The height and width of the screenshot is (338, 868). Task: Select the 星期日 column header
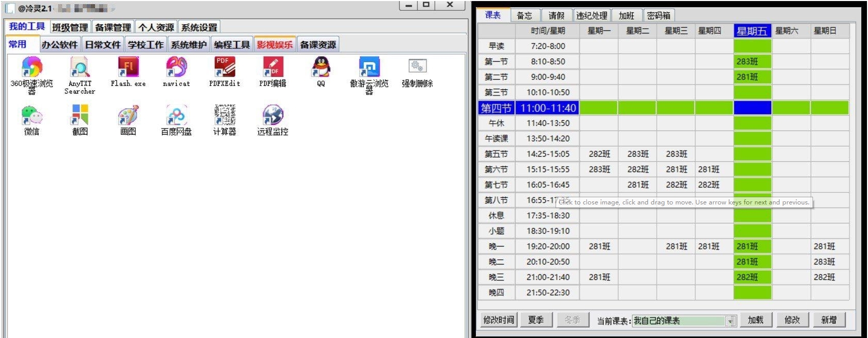[829, 31]
